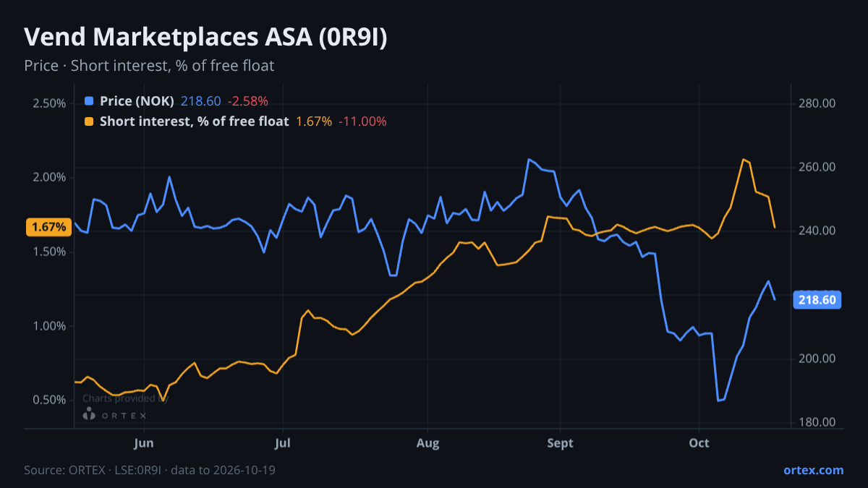
Task: Click the blue Price legend swatch
Action: [x=89, y=101]
